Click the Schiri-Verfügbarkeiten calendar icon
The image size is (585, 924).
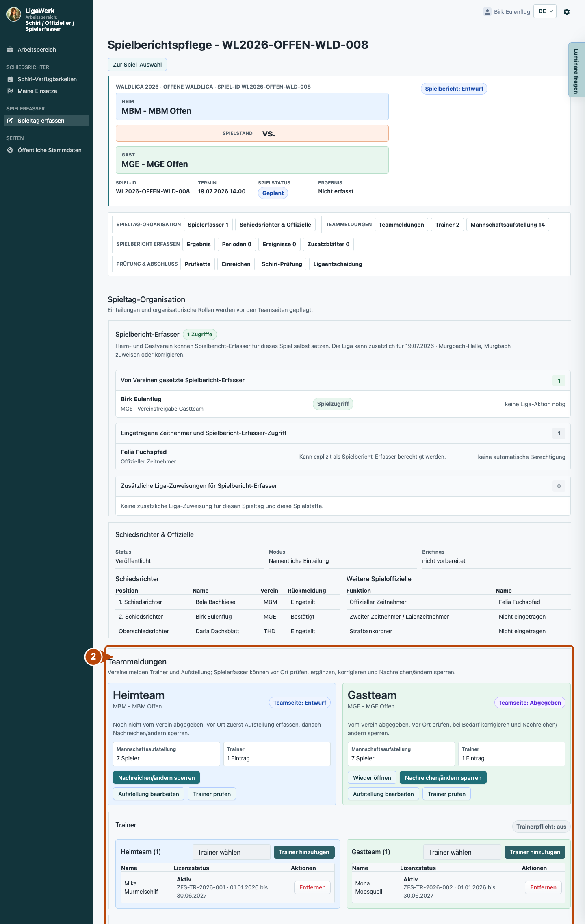(10, 79)
